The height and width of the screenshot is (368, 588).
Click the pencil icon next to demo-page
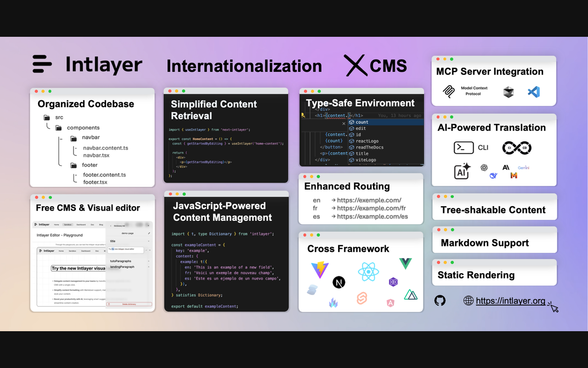pos(149,234)
